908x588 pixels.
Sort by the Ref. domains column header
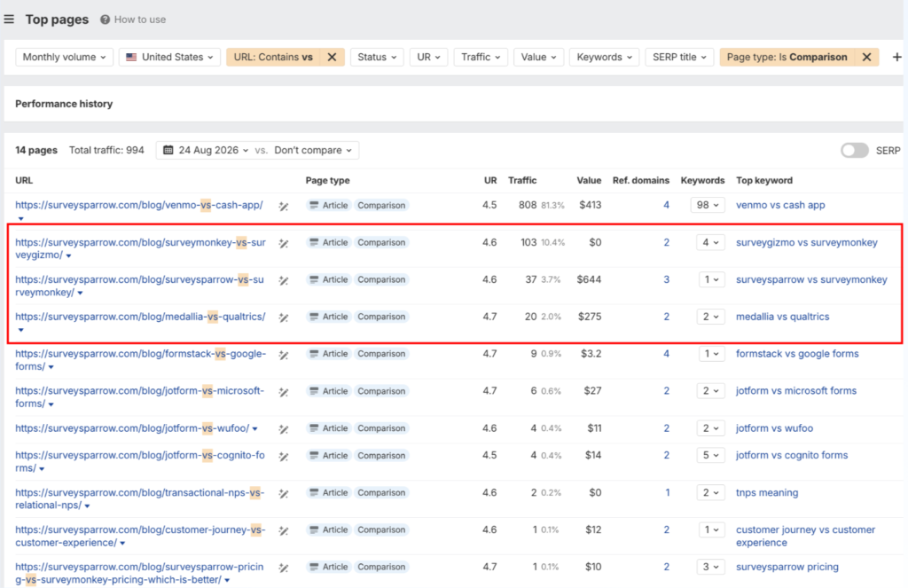[640, 180]
